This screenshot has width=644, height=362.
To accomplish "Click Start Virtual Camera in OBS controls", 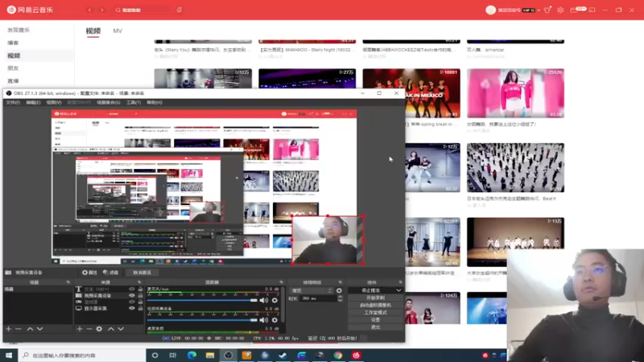I will tap(375, 305).
